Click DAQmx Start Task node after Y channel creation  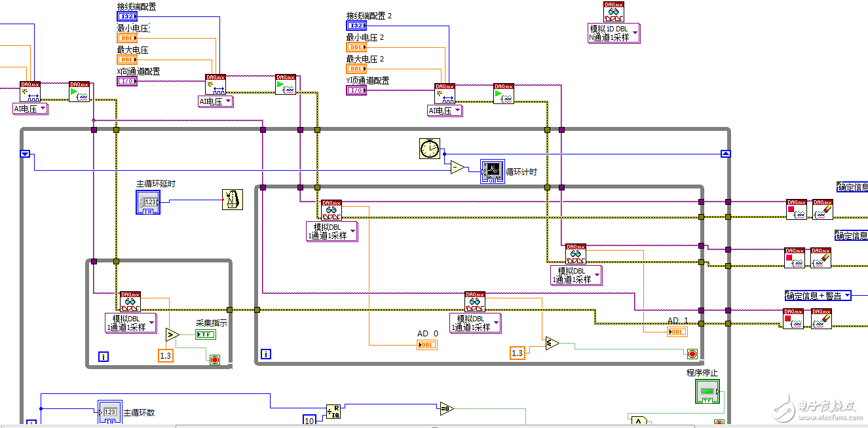(504, 94)
